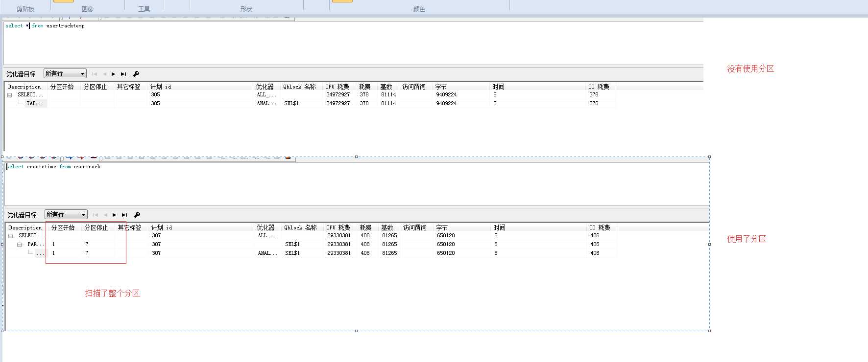The image size is (868, 362).
Task: Go to first operation in createtime plan
Action: [96, 215]
